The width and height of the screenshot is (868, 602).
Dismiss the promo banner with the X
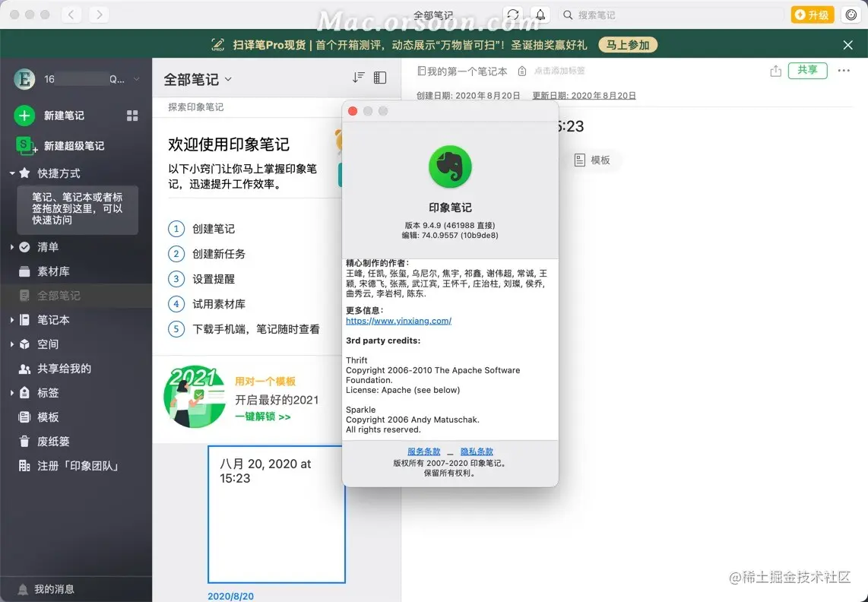point(847,45)
